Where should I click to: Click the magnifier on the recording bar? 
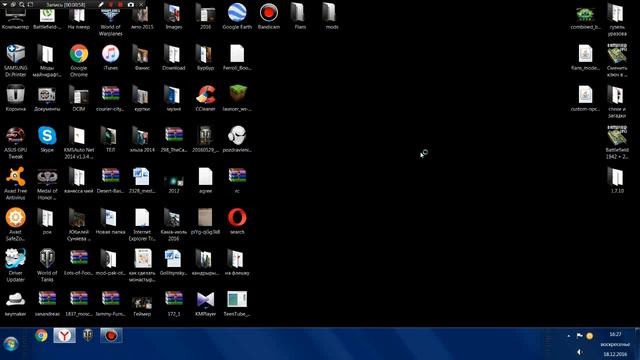pyautogui.click(x=22, y=4)
